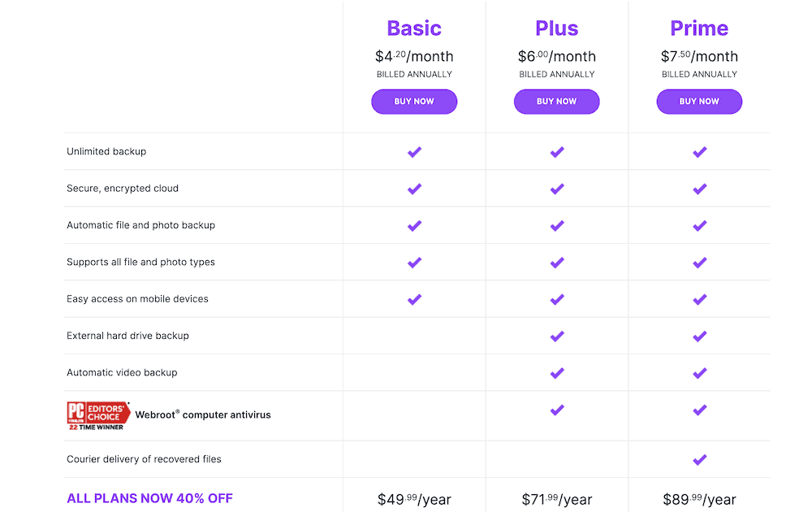Click BUY NOW under the Basic plan

pos(414,102)
